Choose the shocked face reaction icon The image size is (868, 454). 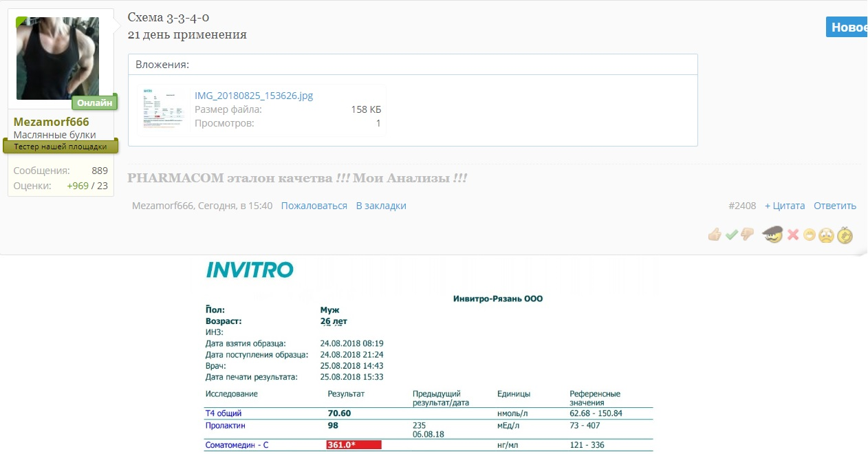coord(826,235)
